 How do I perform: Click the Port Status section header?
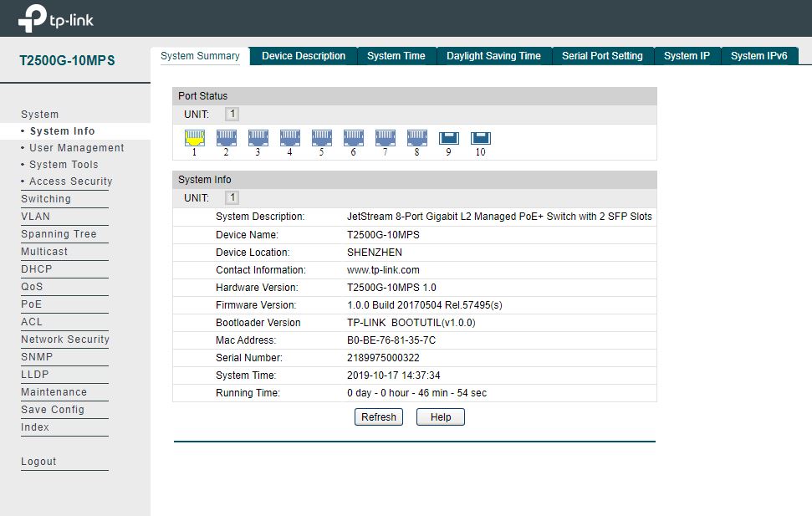414,96
